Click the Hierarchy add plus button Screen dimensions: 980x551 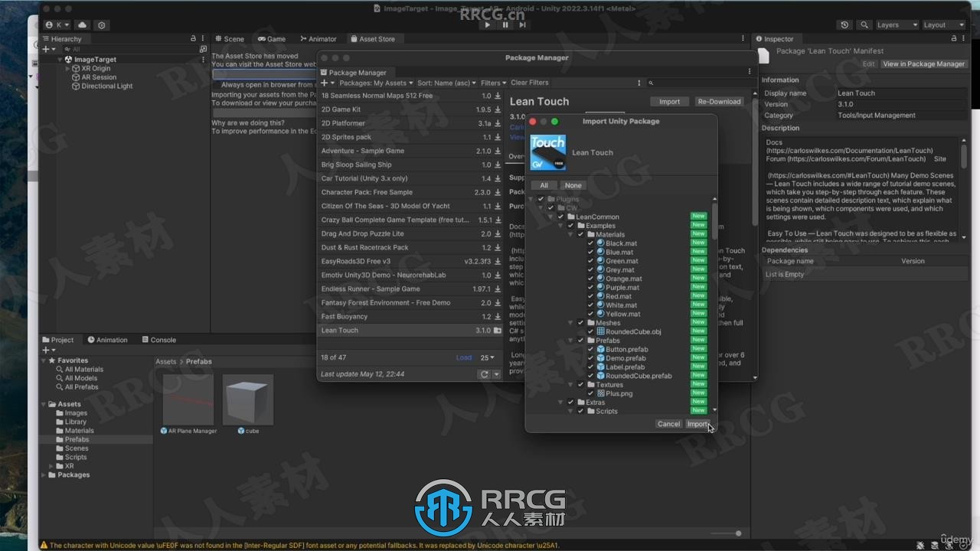click(x=46, y=49)
